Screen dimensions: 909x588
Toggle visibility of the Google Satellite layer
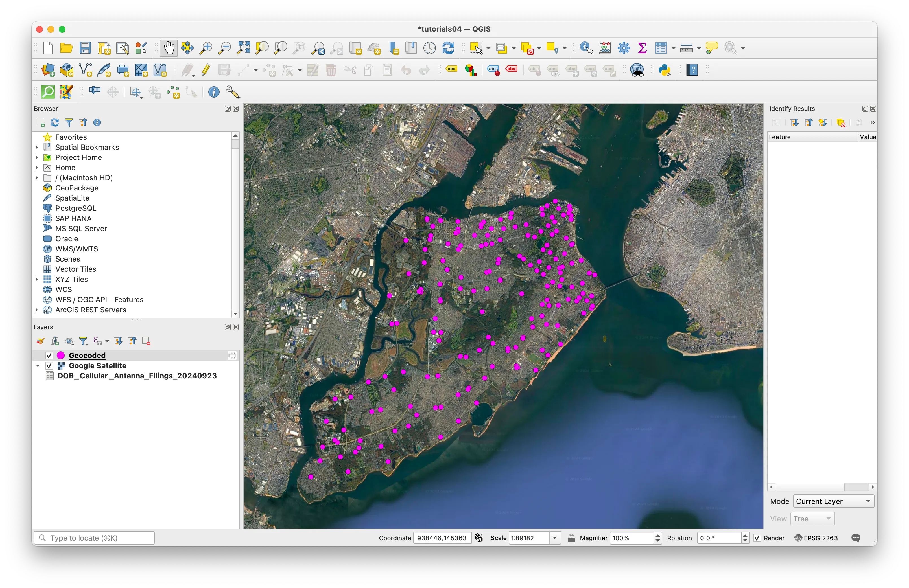click(x=49, y=365)
